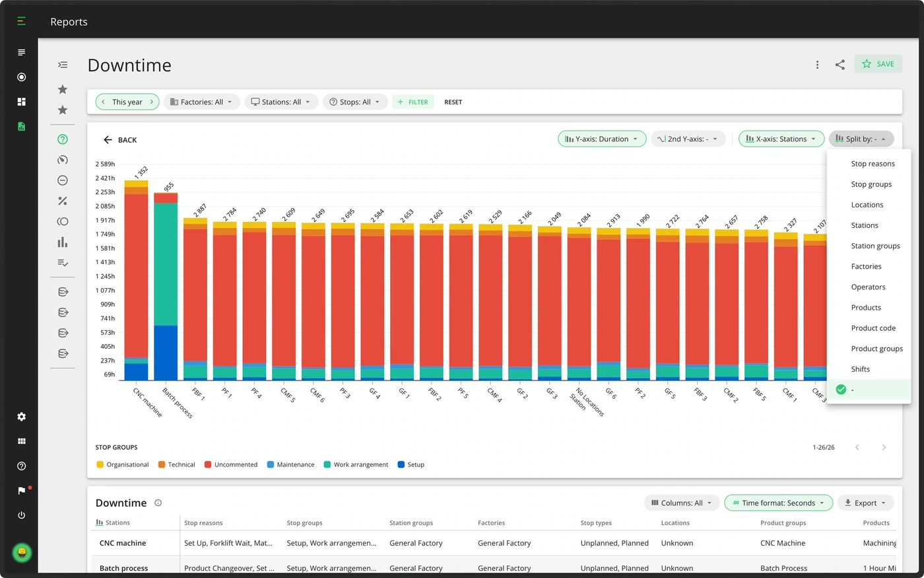Toggle the Work arrangement legend series
This screenshot has height=578, width=924.
point(356,464)
